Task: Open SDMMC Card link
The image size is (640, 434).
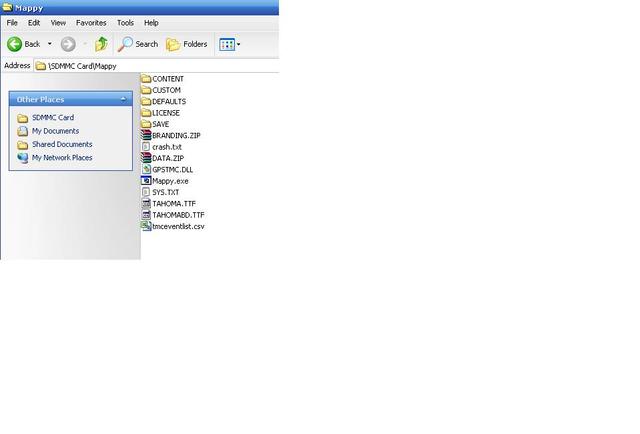Action: point(53,118)
